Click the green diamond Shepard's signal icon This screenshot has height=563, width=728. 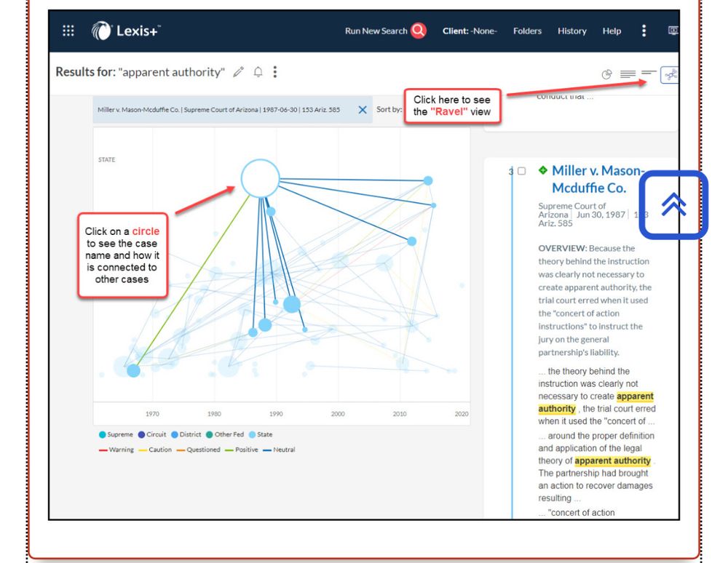[x=543, y=170]
